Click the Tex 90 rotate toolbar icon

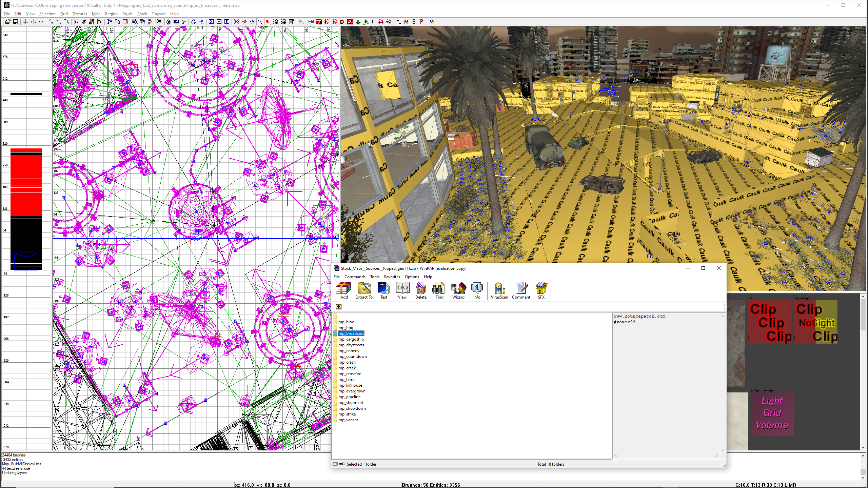coord(150,22)
